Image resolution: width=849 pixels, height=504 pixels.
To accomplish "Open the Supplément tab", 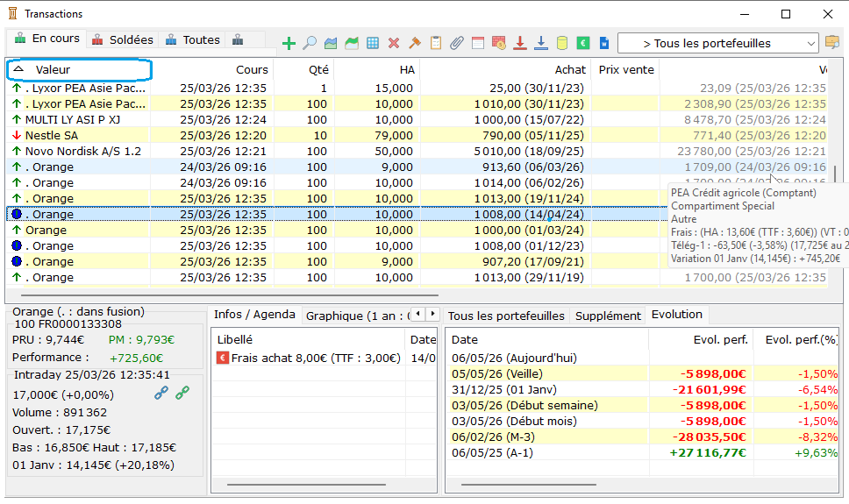I will coord(608,316).
